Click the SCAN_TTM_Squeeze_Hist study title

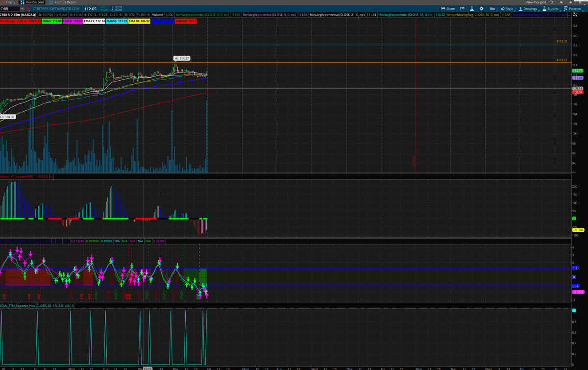[35, 306]
